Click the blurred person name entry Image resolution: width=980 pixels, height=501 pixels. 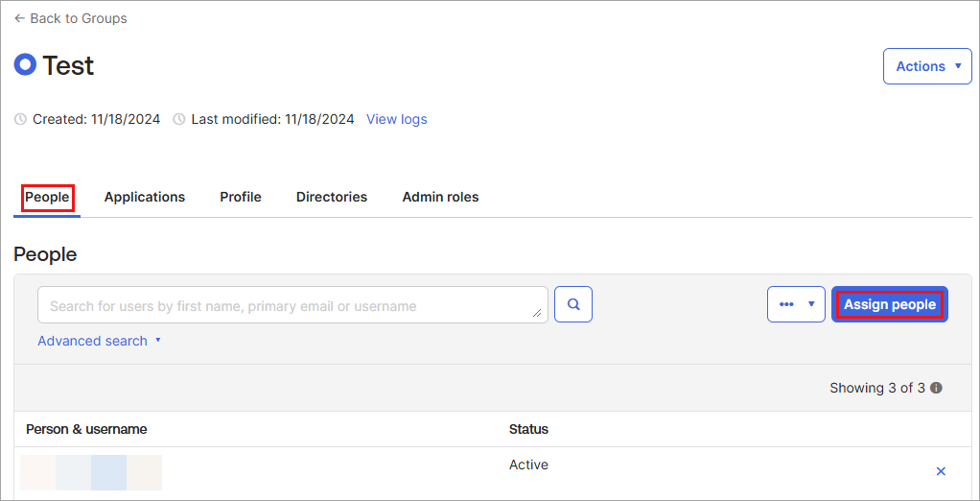pos(91,472)
